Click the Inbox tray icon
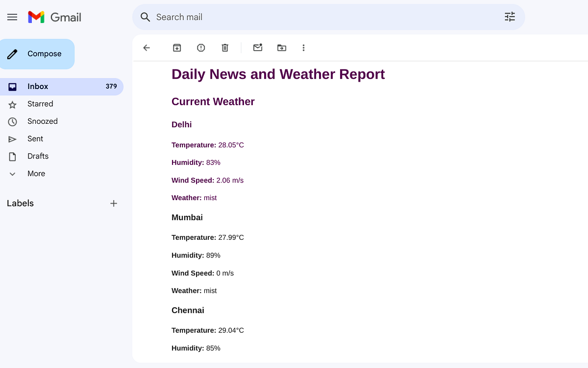The height and width of the screenshot is (368, 588). click(13, 87)
